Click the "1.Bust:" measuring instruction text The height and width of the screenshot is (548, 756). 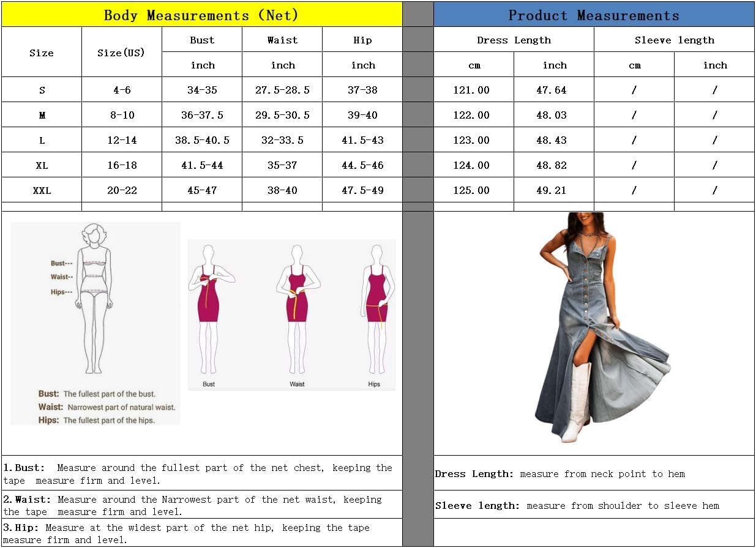(198, 474)
